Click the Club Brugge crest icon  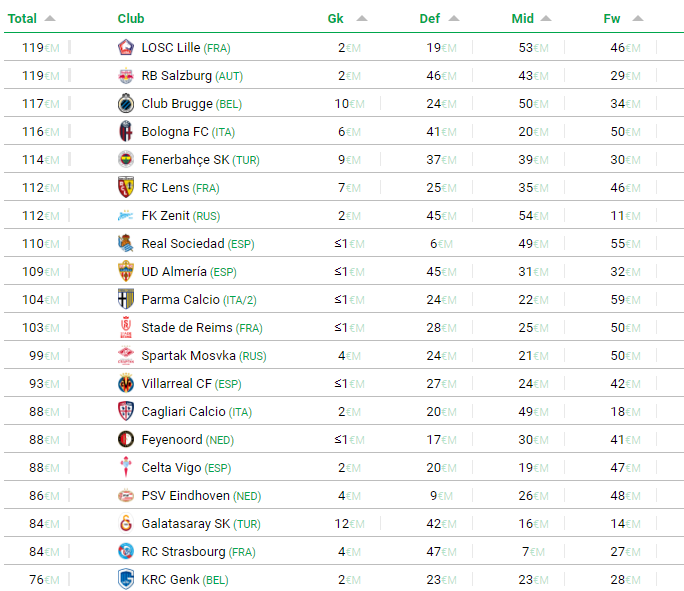(x=126, y=103)
